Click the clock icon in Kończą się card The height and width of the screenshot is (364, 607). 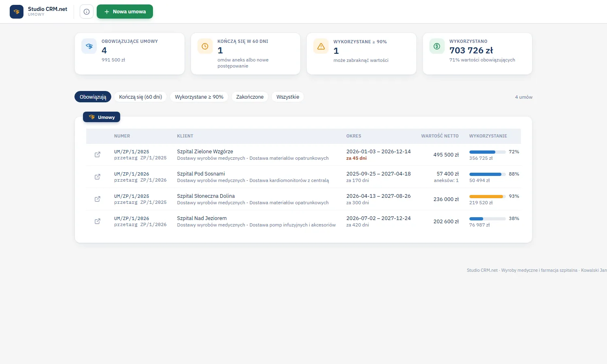point(205,46)
